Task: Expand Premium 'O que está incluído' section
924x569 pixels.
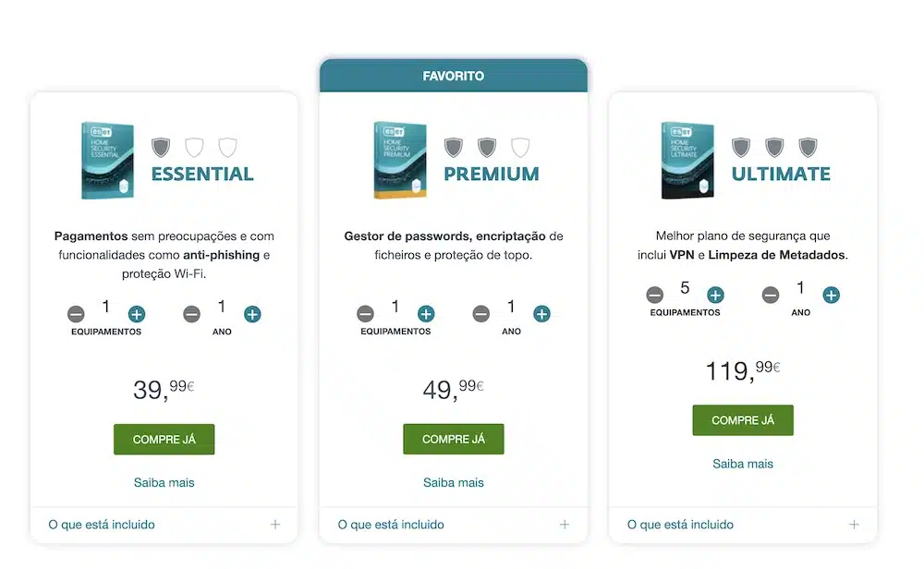Action: 453,525
